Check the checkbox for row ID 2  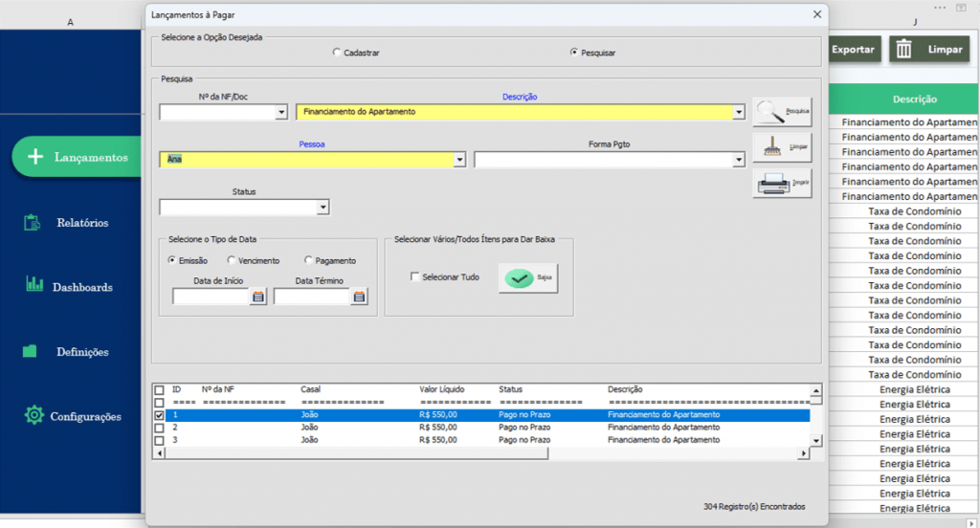160,428
